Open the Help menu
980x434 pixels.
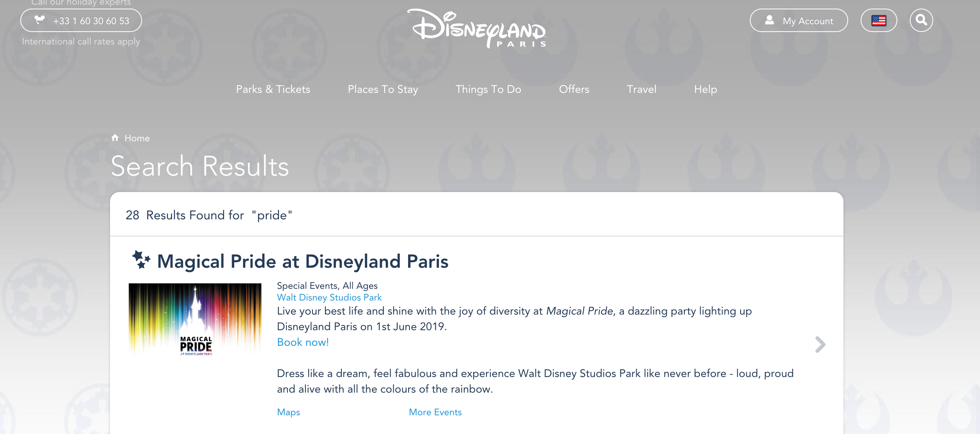click(705, 89)
